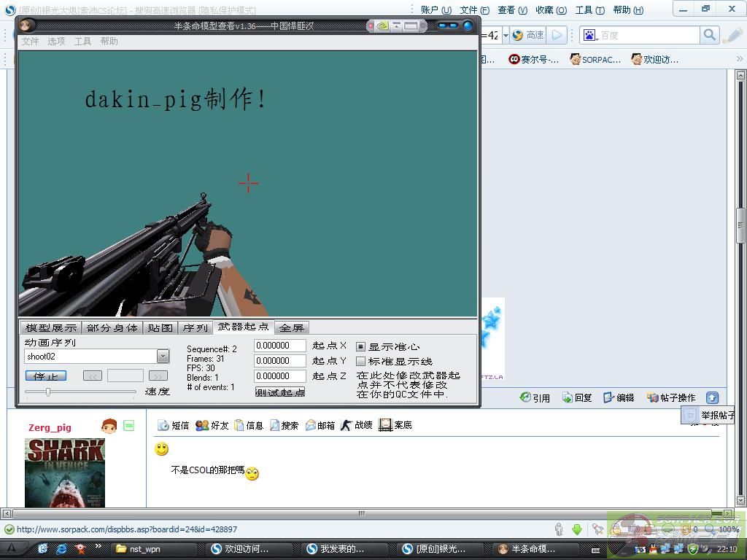Screen dimensions: 747x560
Task: Open the 邮箱 mailbox icon
Action: click(x=310, y=425)
